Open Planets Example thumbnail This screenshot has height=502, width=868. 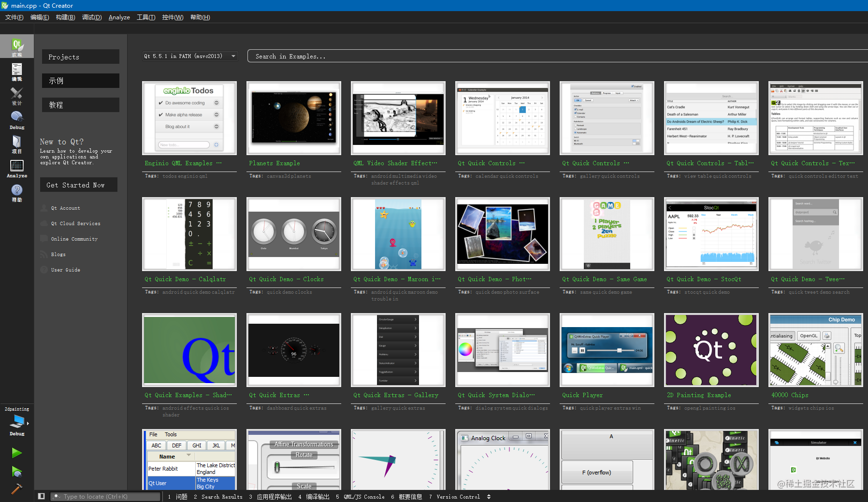[294, 118]
